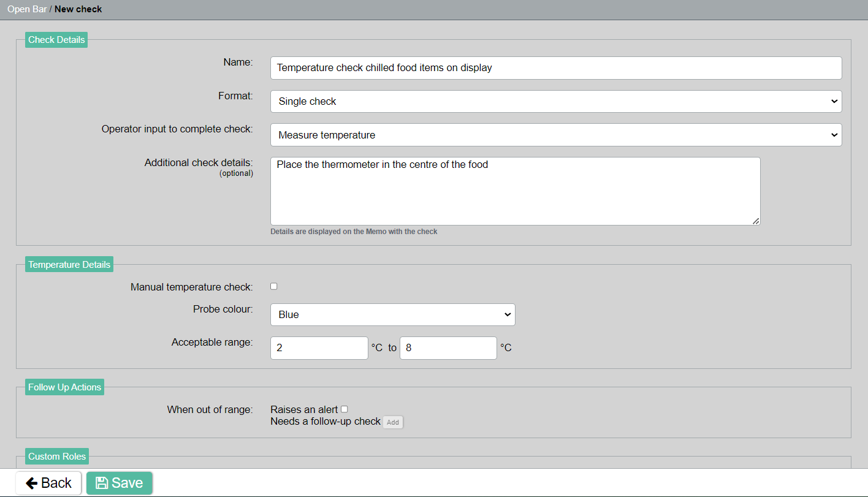Click the Save floppy disk icon

[102, 483]
